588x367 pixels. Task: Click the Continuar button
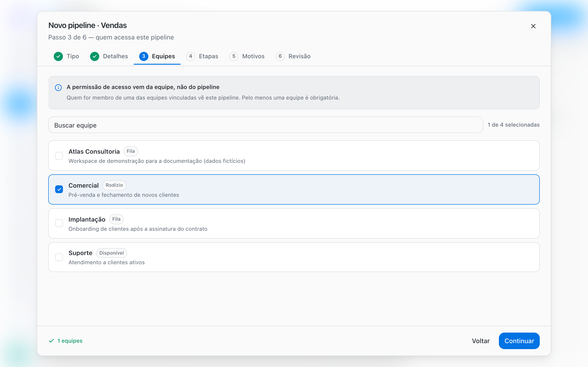[519, 341]
